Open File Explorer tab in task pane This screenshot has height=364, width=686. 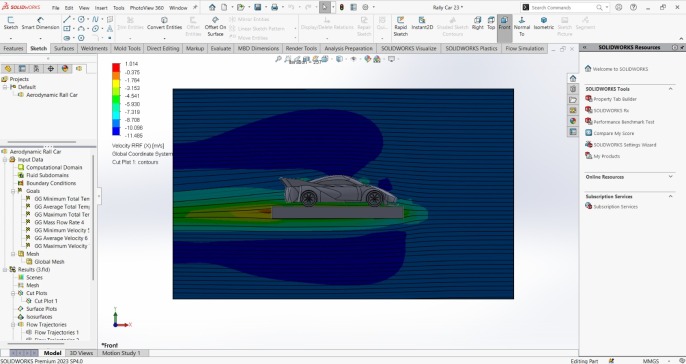(573, 100)
